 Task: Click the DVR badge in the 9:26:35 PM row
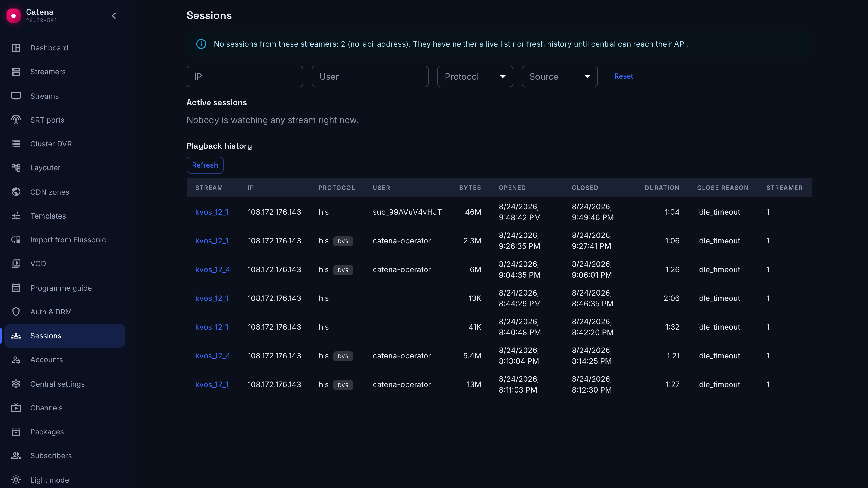coord(343,241)
